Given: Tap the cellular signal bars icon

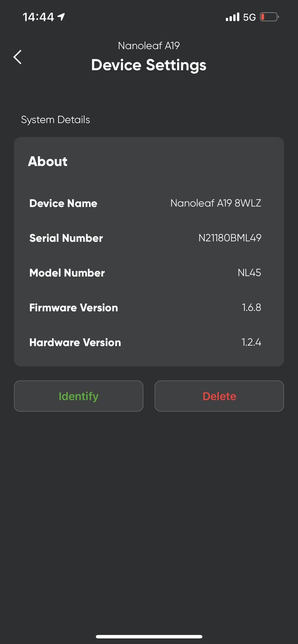Looking at the screenshot, I should click(x=233, y=17).
